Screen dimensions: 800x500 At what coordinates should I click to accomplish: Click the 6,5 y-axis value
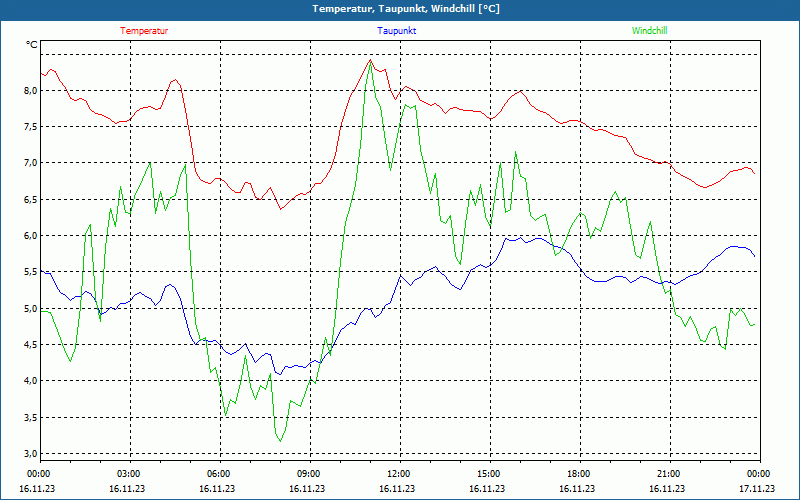31,199
